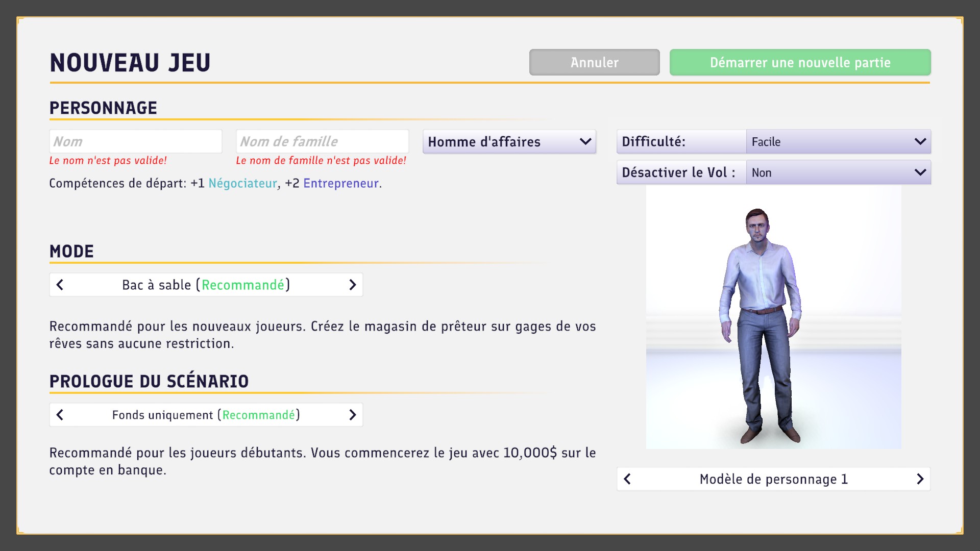Screen dimensions: 980x551
Task: Click the Entrepreneur skill link
Action: click(341, 183)
